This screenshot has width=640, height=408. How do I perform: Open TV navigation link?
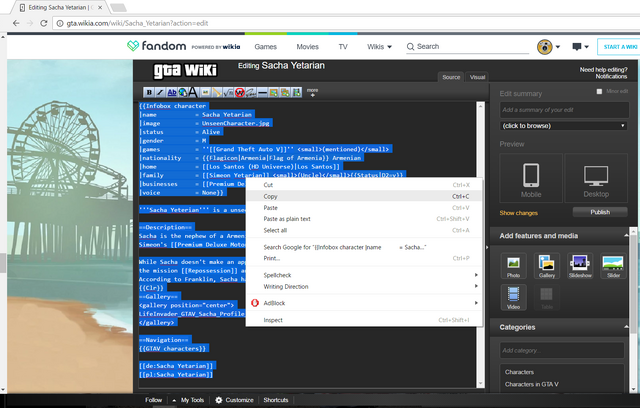point(343,47)
